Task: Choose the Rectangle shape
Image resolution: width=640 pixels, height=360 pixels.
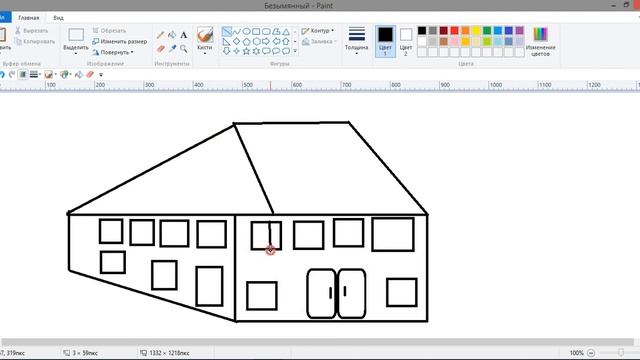Action: pyautogui.click(x=256, y=31)
